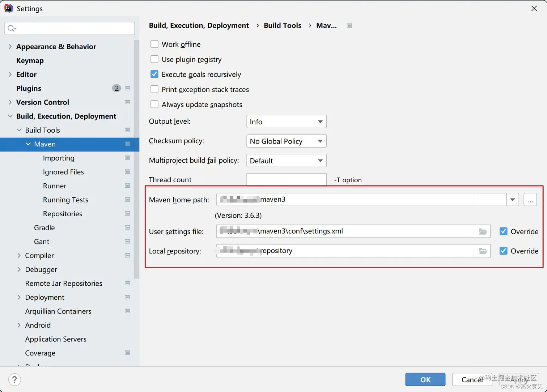Click the project-level icon beside breadcrumb Mav...
547x392 pixels.
click(349, 26)
